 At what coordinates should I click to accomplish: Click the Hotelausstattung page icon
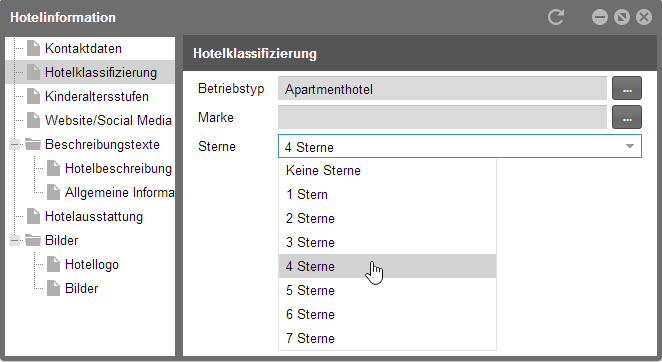pos(33,216)
